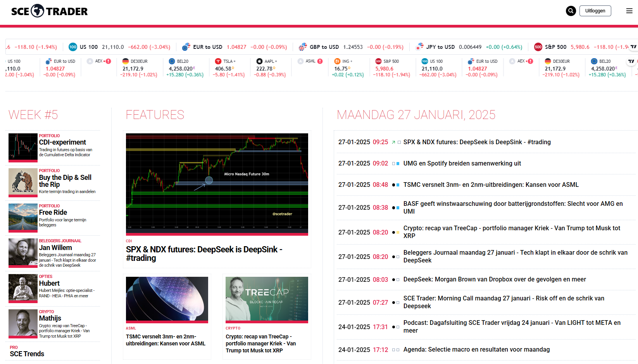Click MAANDAG 27 JANUARI, 2025 heading
This screenshot has height=364, width=638.
416,115
